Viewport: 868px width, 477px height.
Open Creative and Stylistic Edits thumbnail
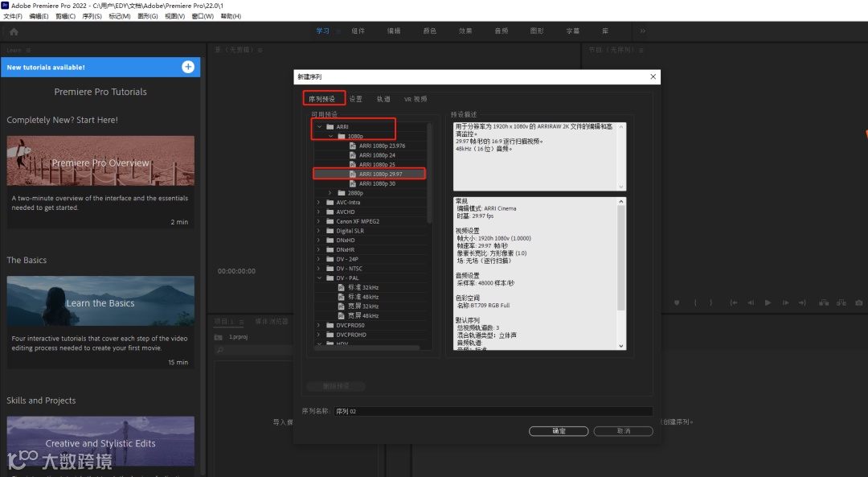100,442
